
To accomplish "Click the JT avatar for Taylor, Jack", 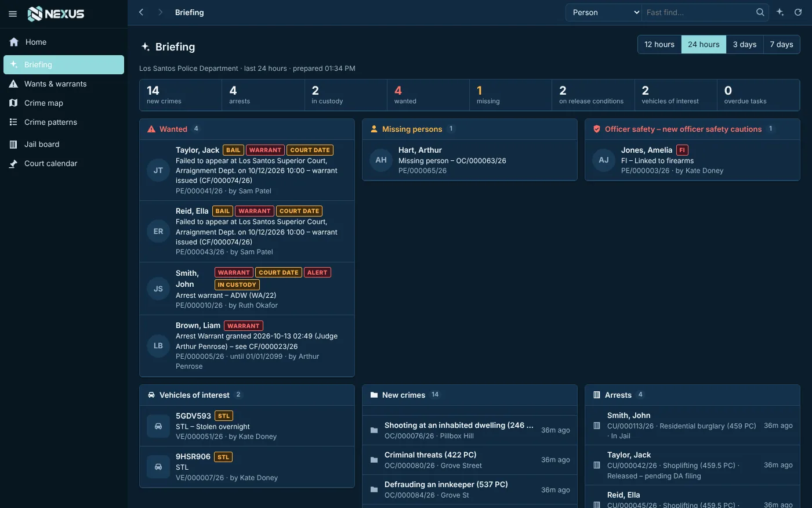I will 158,170.
